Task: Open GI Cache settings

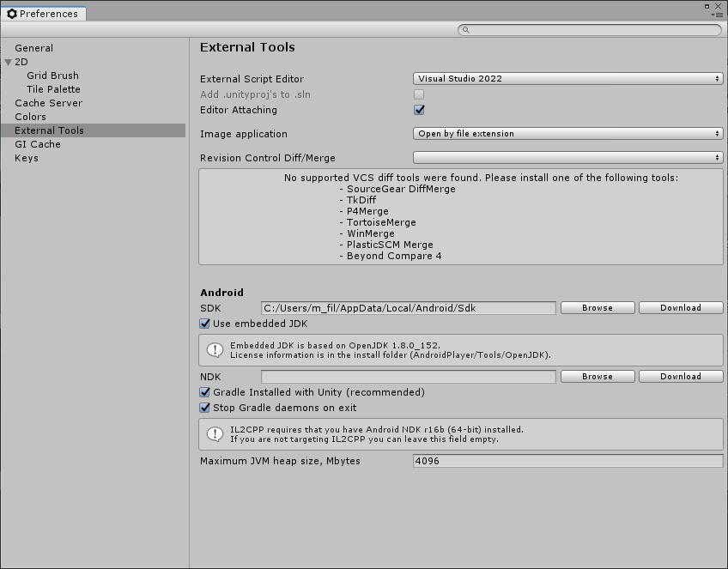Action: [x=38, y=144]
